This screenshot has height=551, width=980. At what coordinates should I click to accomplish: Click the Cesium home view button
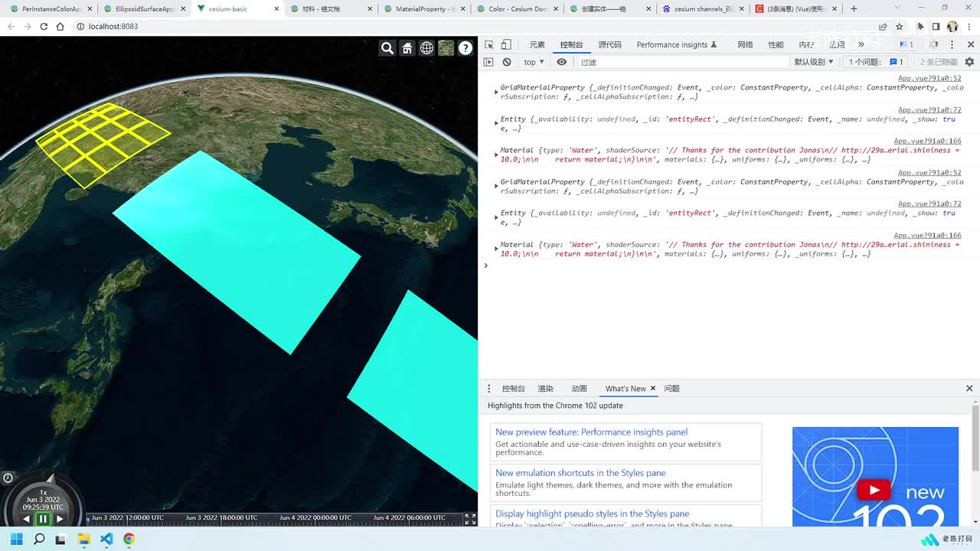(x=407, y=48)
